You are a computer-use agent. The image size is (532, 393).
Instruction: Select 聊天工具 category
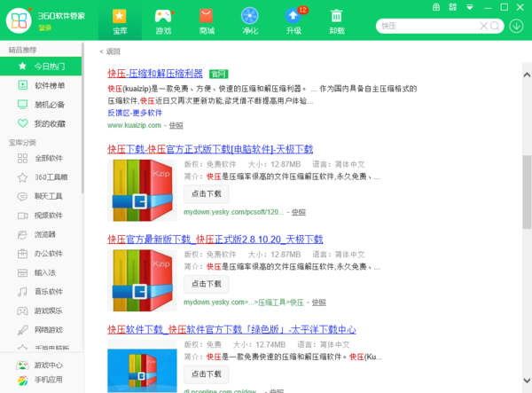(x=41, y=196)
